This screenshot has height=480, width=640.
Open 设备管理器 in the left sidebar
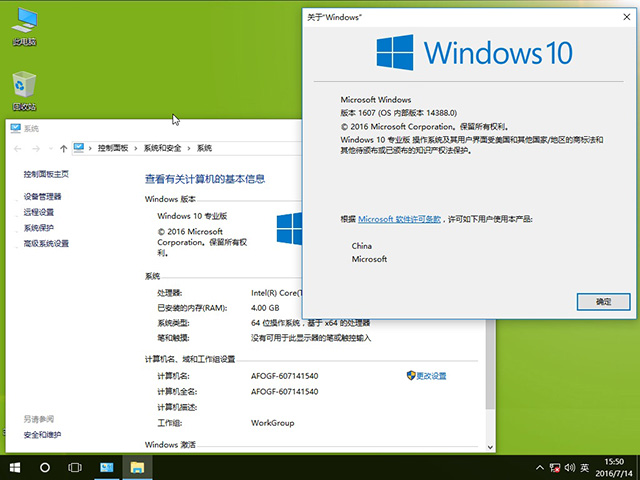42,197
